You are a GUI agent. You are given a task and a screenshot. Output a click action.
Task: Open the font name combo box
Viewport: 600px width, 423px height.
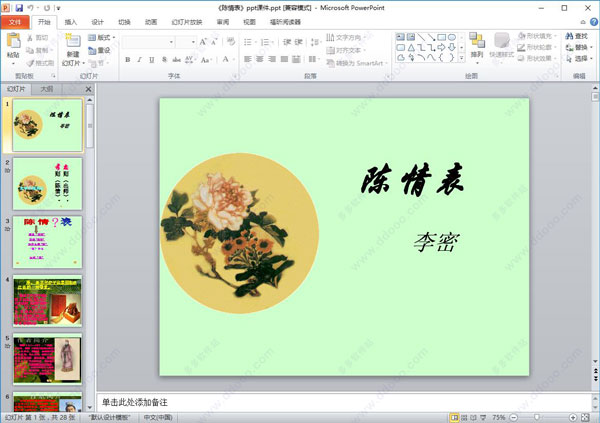point(148,42)
